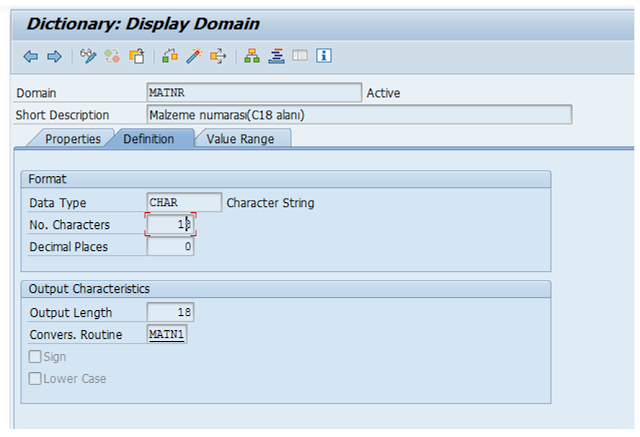Toggle Display/Change mode glasses-pencil icon
This screenshot has width=640, height=437.
[88, 56]
